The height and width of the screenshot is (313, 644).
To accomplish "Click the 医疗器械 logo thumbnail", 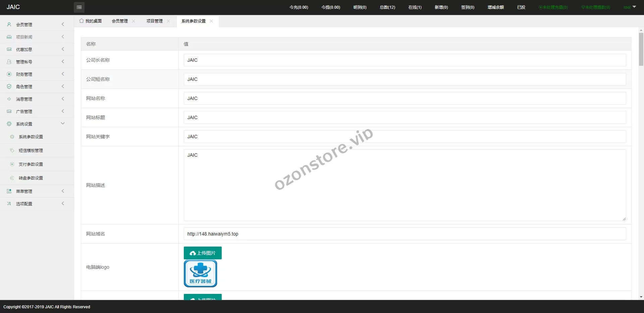I will [201, 273].
